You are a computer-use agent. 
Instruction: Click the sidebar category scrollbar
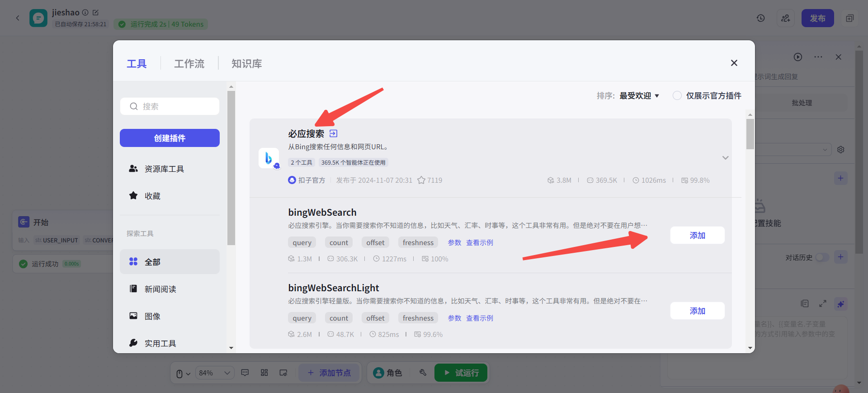tap(231, 168)
